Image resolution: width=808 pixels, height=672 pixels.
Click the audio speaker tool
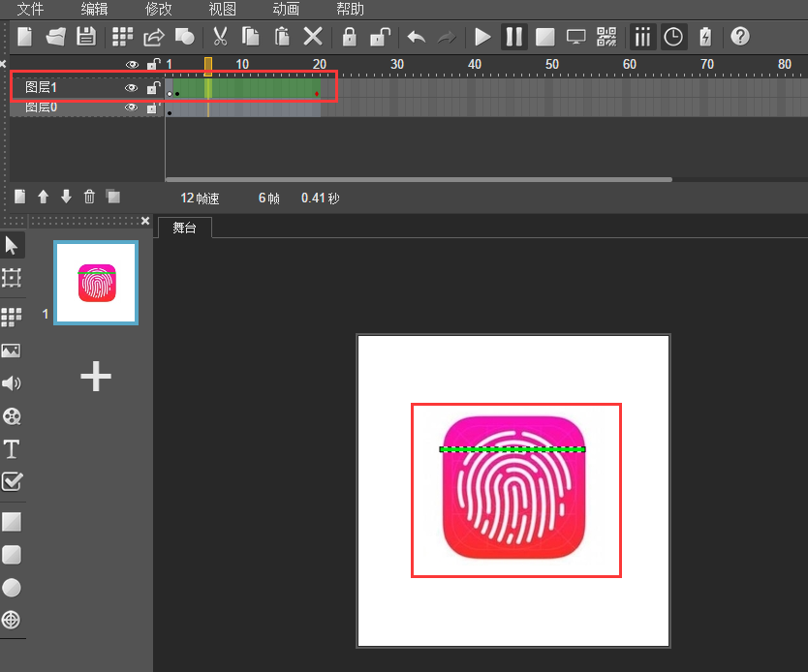point(12,383)
